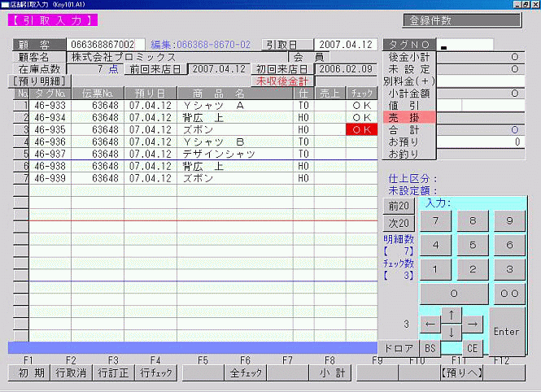
Task: Click the 顧客名 株式会社プロミックス field
Action: pos(177,57)
